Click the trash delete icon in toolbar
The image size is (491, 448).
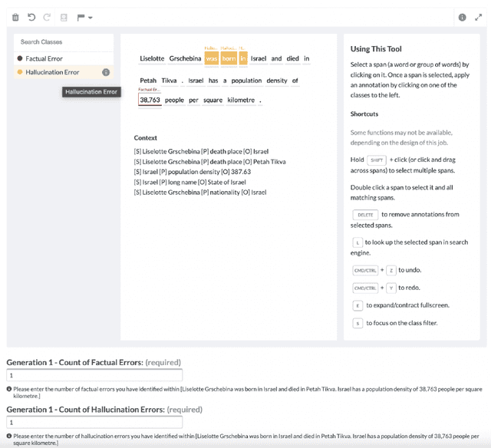click(x=16, y=17)
